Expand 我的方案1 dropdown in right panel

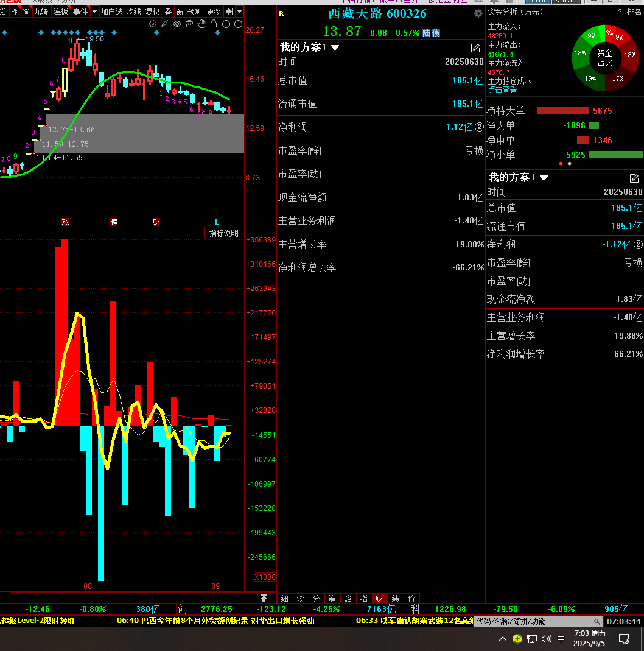pos(544,178)
